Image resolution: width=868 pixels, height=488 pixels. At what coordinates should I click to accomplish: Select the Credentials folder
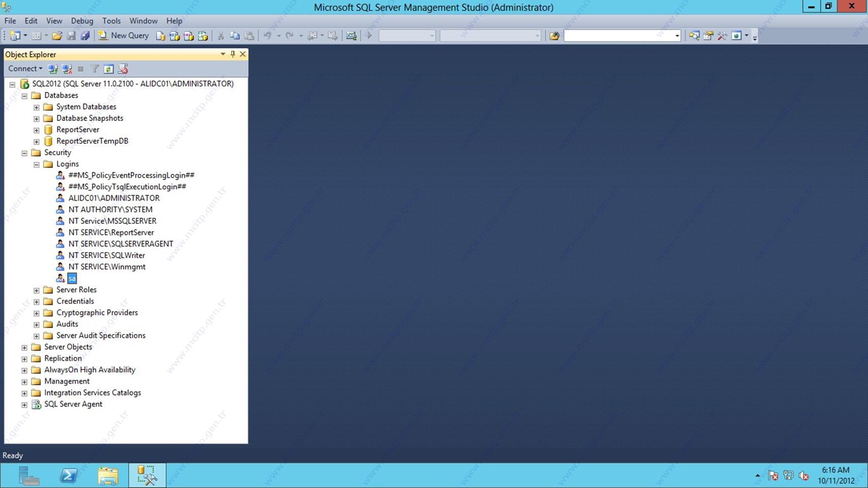click(x=75, y=301)
